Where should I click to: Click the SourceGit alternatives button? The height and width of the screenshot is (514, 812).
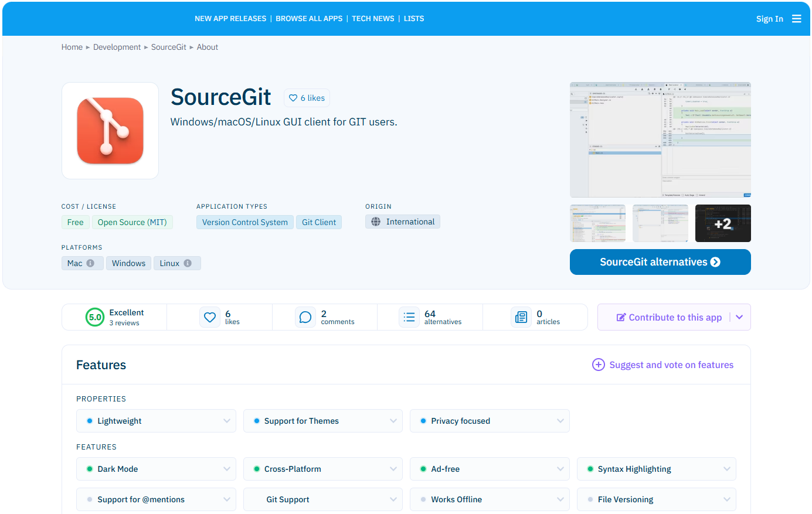[660, 262]
